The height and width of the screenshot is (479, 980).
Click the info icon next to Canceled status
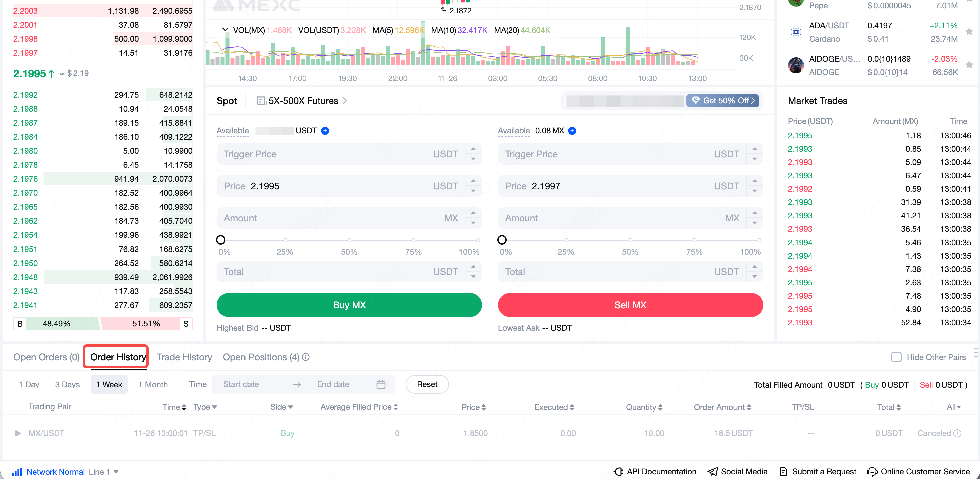[x=958, y=433]
